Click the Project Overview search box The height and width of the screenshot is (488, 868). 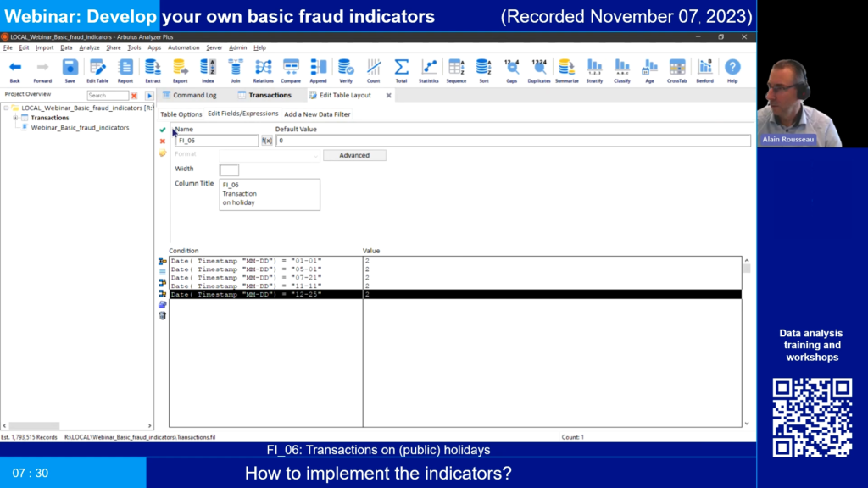[108, 96]
